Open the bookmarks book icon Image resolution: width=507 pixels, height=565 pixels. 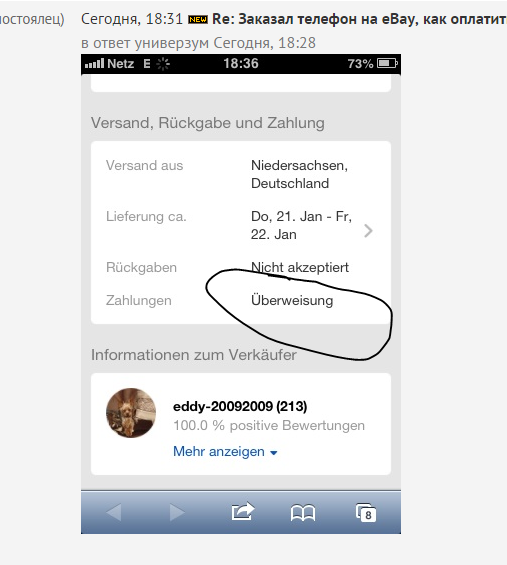[303, 513]
